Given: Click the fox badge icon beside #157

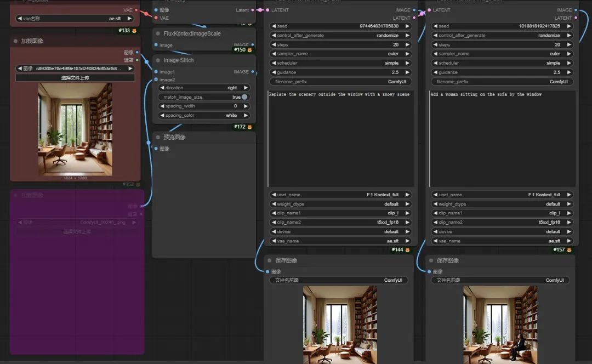Looking at the screenshot, I should 569,250.
